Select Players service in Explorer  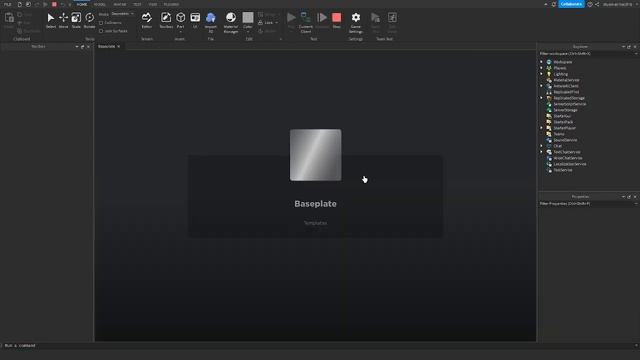point(560,68)
